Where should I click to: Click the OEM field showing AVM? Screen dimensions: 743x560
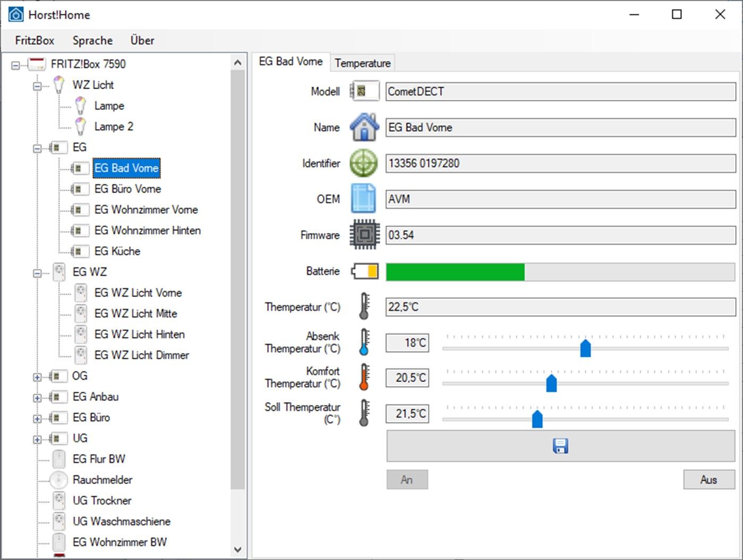point(561,200)
